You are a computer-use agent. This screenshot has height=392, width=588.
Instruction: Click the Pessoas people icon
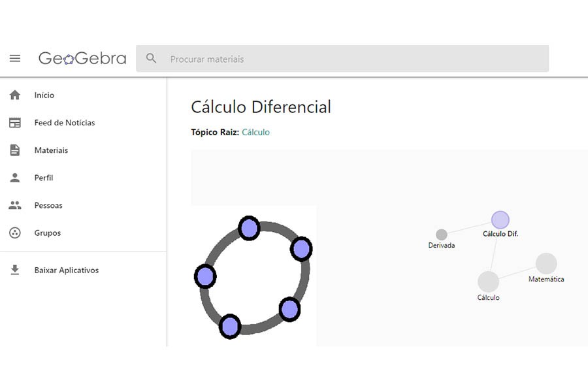click(15, 205)
